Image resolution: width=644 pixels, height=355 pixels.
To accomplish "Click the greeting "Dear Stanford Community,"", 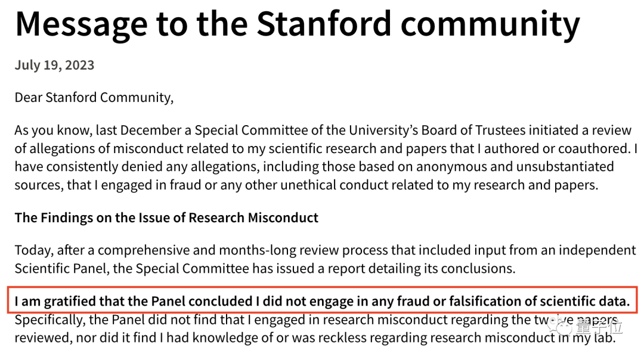I will click(x=94, y=97).
